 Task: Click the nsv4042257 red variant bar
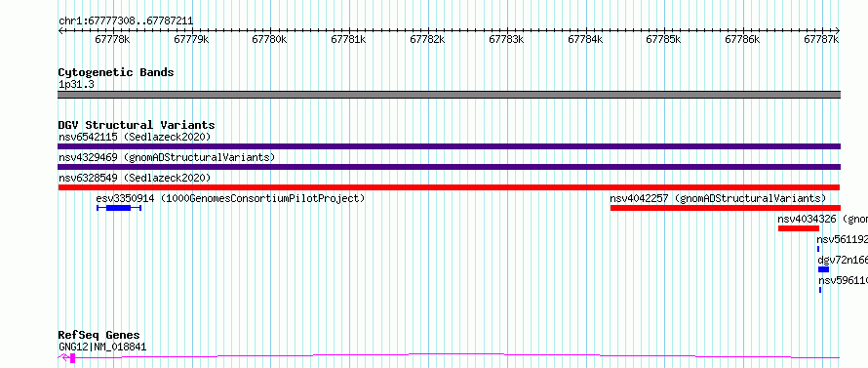726,208
